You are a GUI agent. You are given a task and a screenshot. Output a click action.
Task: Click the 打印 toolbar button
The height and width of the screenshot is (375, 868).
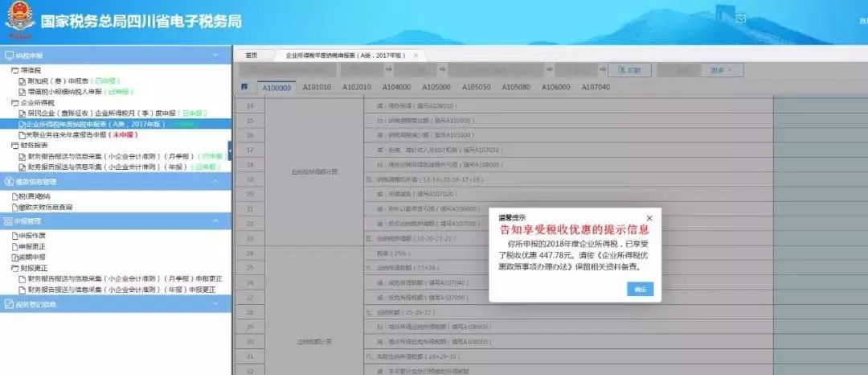click(629, 70)
